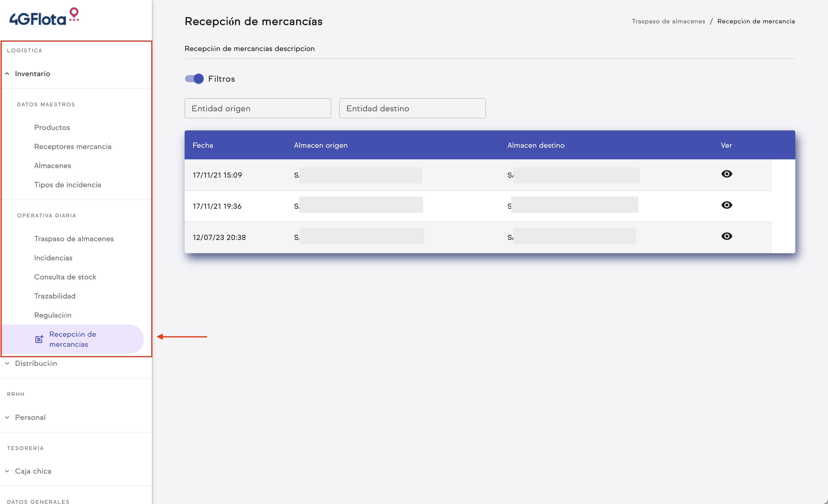Click the Recepción de mercancías document icon
This screenshot has width=828, height=504.
pyautogui.click(x=39, y=339)
